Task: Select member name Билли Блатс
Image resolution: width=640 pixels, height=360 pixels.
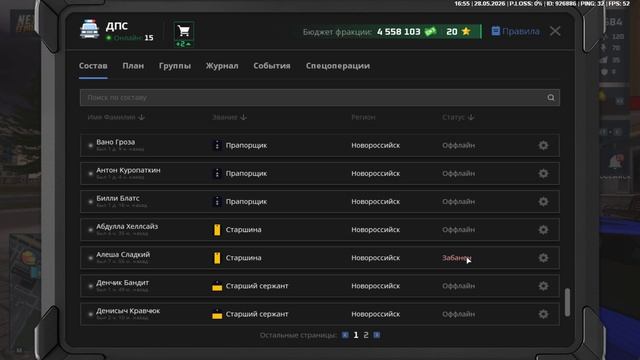Action: 118,198
